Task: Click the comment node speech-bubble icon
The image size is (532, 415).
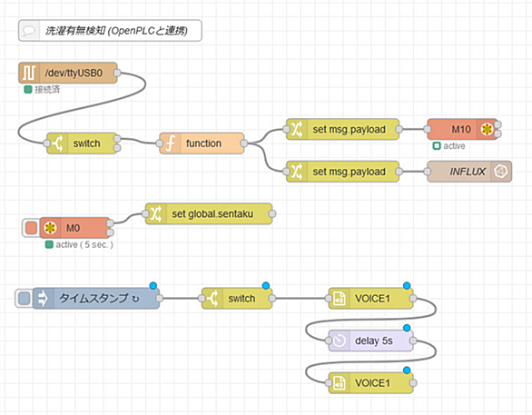Action: coord(29,31)
